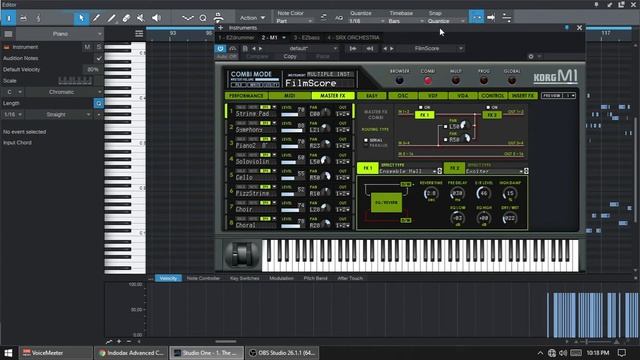Open notification center icon
Image resolution: width=640 pixels, height=360 pixels.
point(622,353)
